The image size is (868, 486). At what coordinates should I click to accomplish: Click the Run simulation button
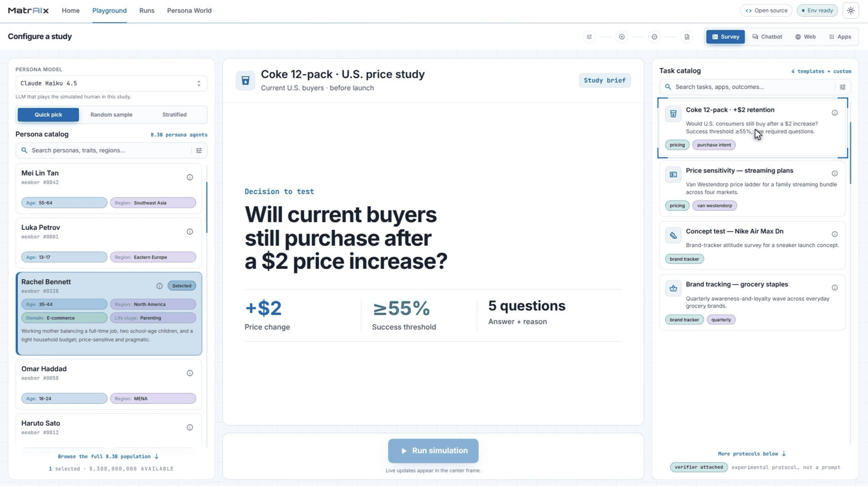point(433,451)
